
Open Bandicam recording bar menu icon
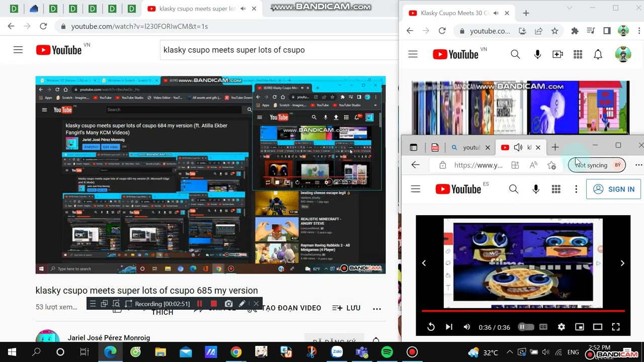93,304
